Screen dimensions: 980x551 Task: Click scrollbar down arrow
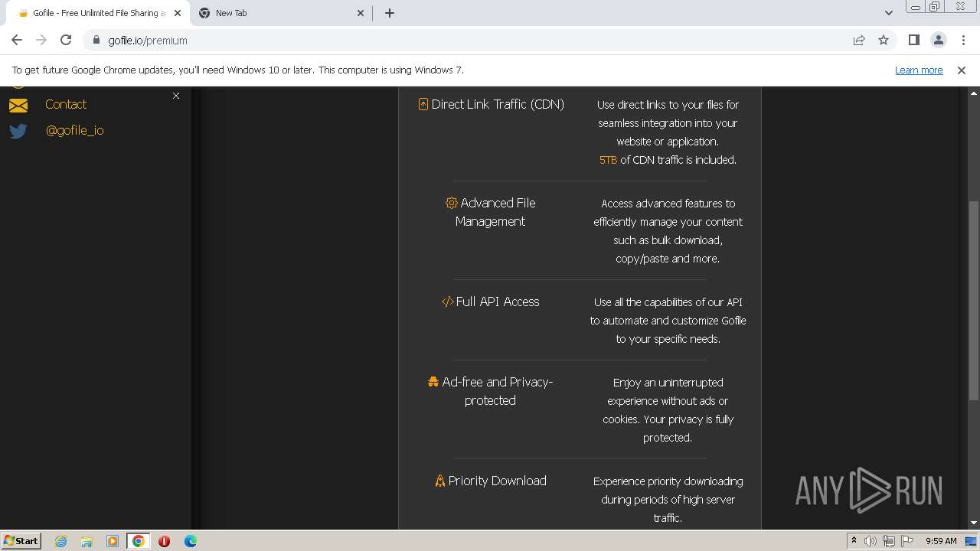coord(974,523)
